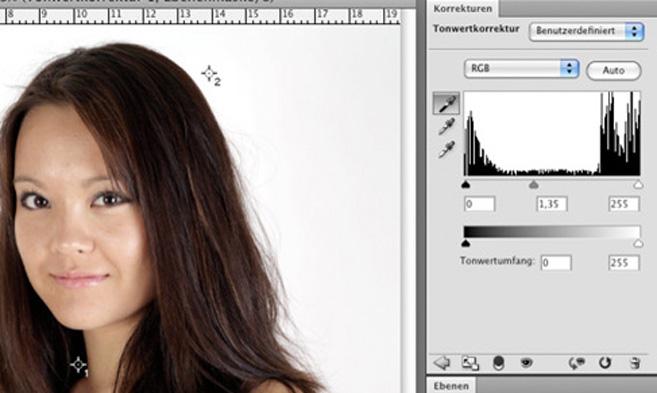The width and height of the screenshot is (657, 393).
Task: Toggle adjustment layer visibility eye
Action: pyautogui.click(x=526, y=362)
